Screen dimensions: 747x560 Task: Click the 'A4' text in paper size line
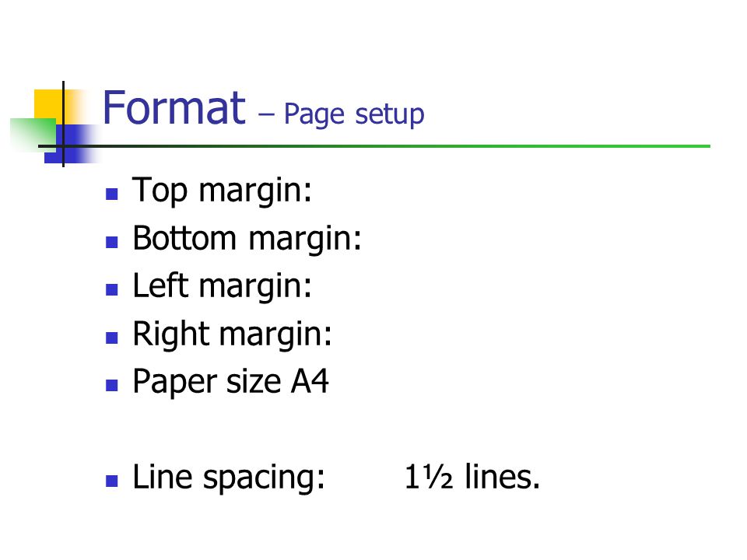[310, 380]
